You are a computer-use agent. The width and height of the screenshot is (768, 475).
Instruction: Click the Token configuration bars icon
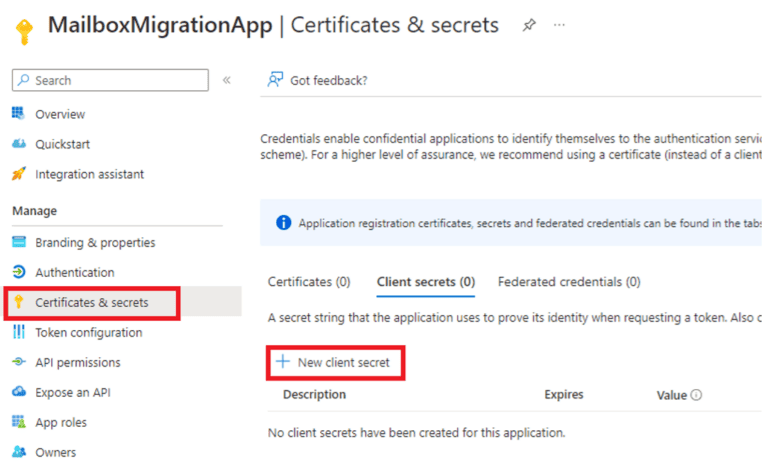[x=19, y=332]
